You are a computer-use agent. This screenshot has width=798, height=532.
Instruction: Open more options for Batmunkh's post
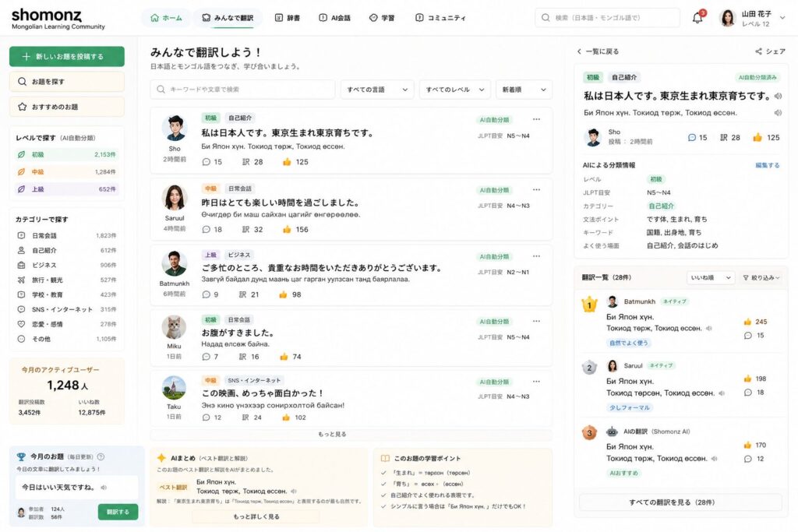point(536,256)
